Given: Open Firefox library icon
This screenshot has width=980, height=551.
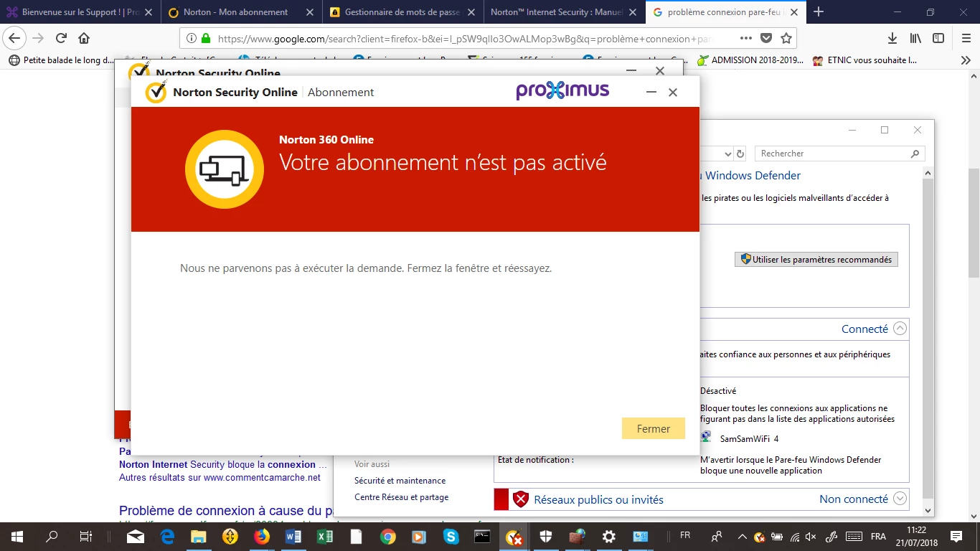Looking at the screenshot, I should point(915,38).
